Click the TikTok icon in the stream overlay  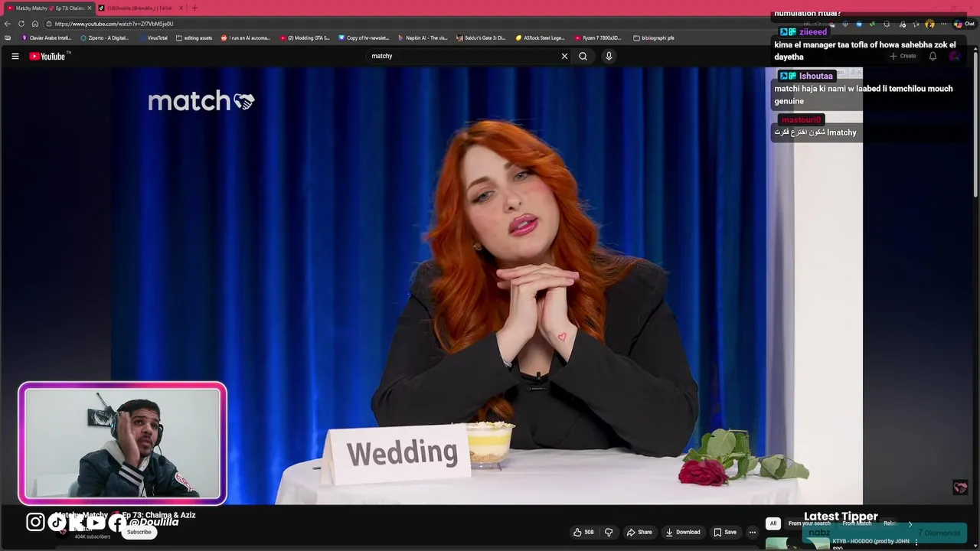click(57, 522)
